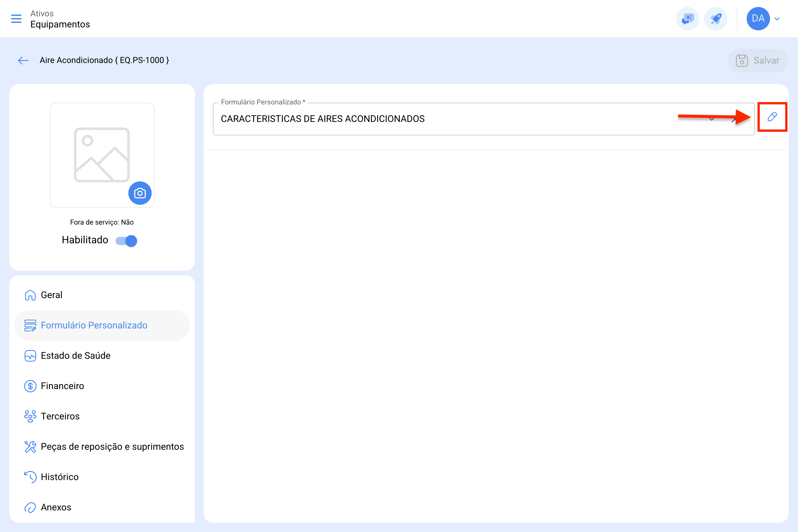Click the rocket icon in header
Screen dimensions: 798x532
tap(715, 19)
